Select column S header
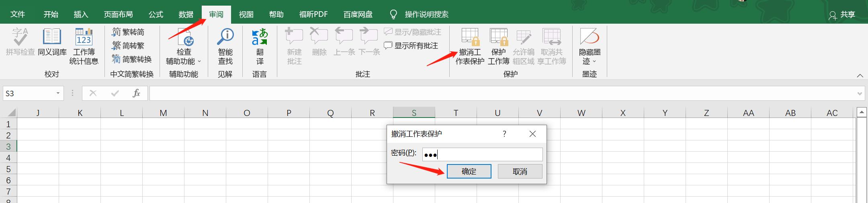The width and height of the screenshot is (868, 203). 414,113
